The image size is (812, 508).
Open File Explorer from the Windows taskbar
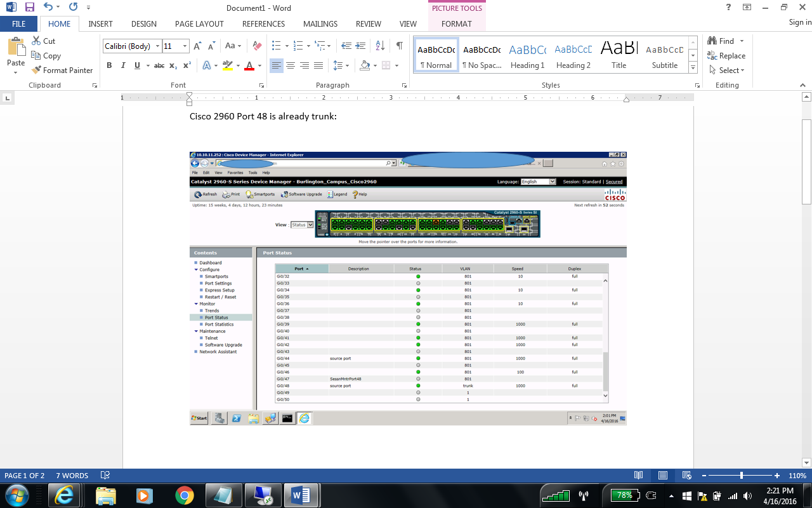click(105, 495)
